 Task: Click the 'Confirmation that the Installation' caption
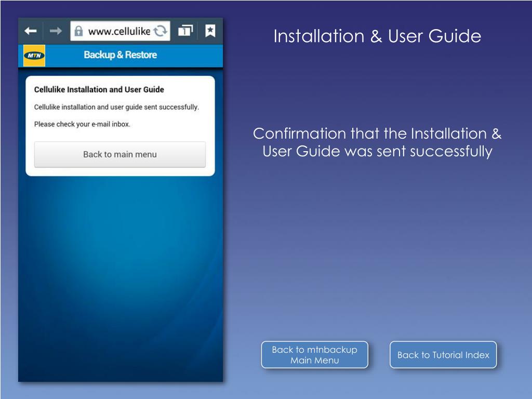pyautogui.click(x=377, y=142)
